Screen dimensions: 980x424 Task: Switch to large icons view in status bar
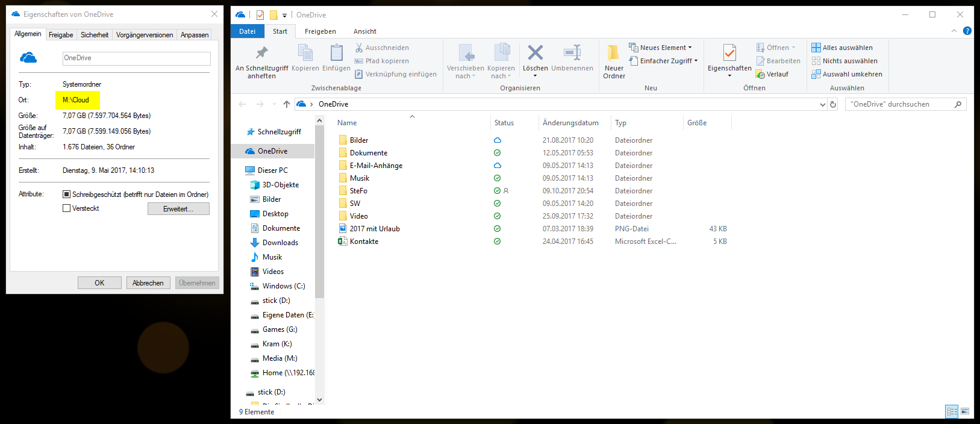coord(965,411)
